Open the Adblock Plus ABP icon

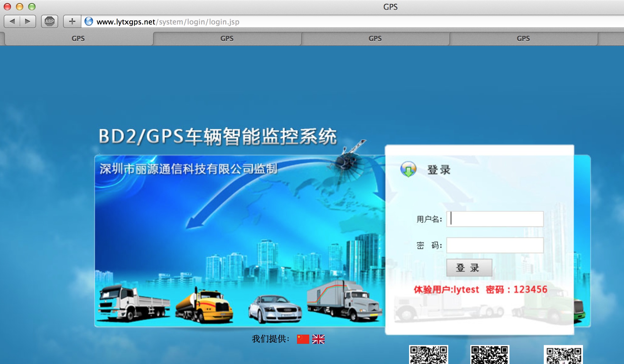pos(50,21)
